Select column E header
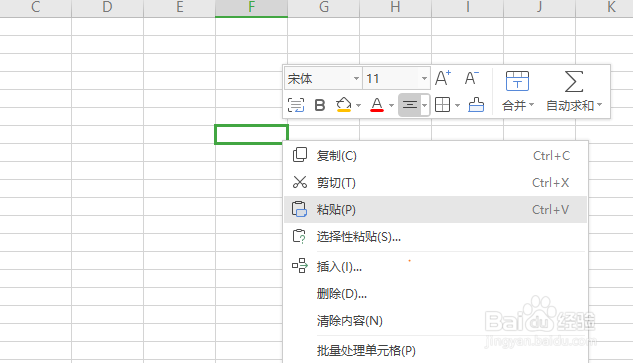633x363 pixels. click(180, 8)
